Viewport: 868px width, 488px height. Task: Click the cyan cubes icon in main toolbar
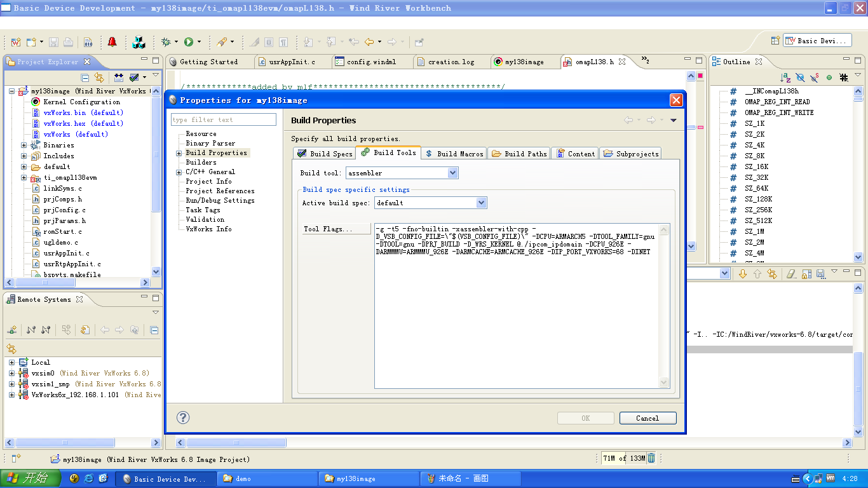(139, 42)
